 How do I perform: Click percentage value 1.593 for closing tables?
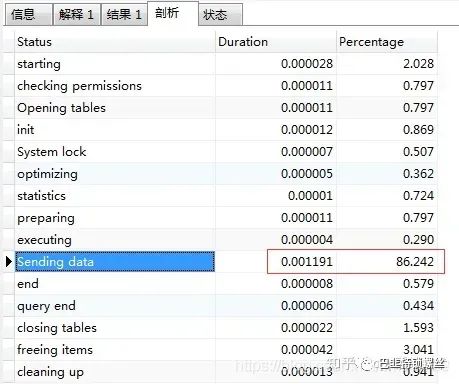(418, 328)
